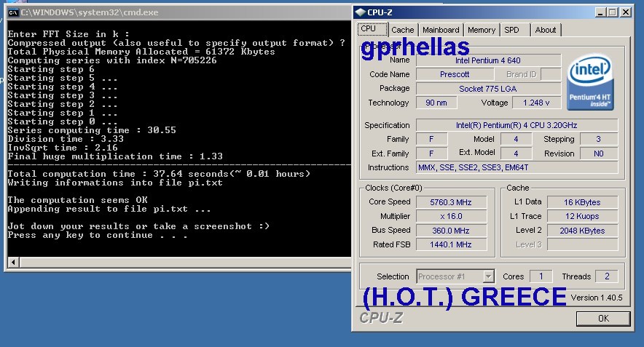Viewport: 644px width, 347px height.
Task: Click the OK button in CPU-Z
Action: pos(603,319)
